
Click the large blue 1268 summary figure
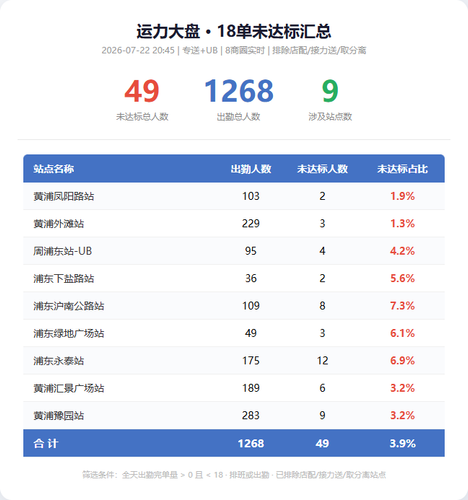(x=239, y=91)
